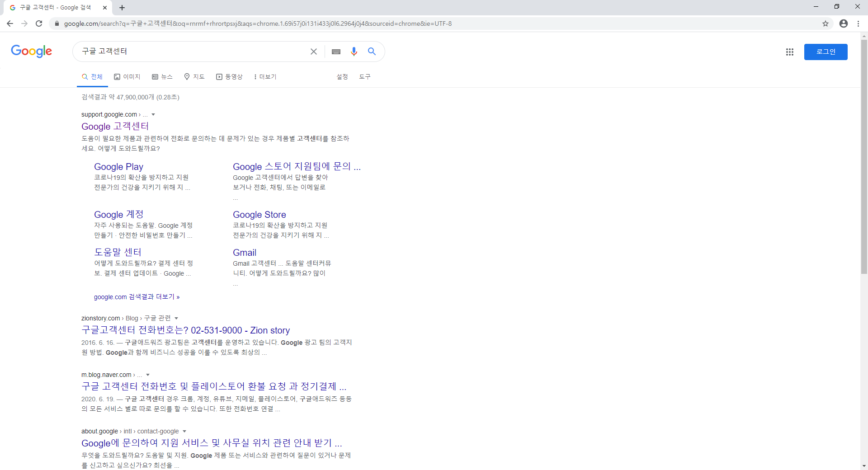Select the 전체 search tab
The width and height of the screenshot is (868, 470).
[92, 77]
